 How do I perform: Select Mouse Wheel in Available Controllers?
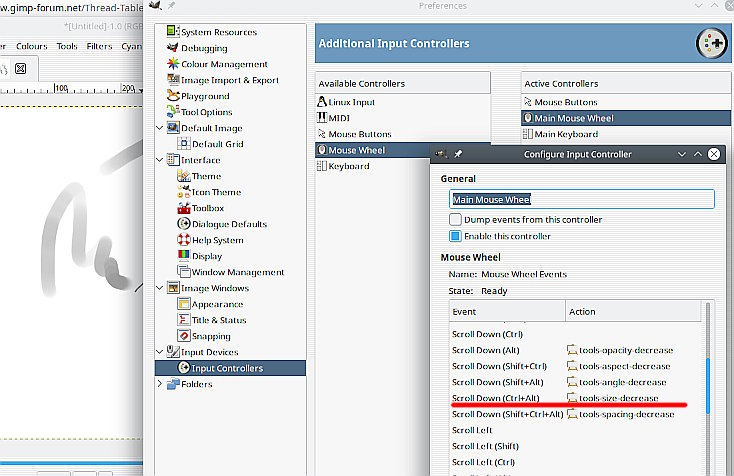click(x=373, y=150)
